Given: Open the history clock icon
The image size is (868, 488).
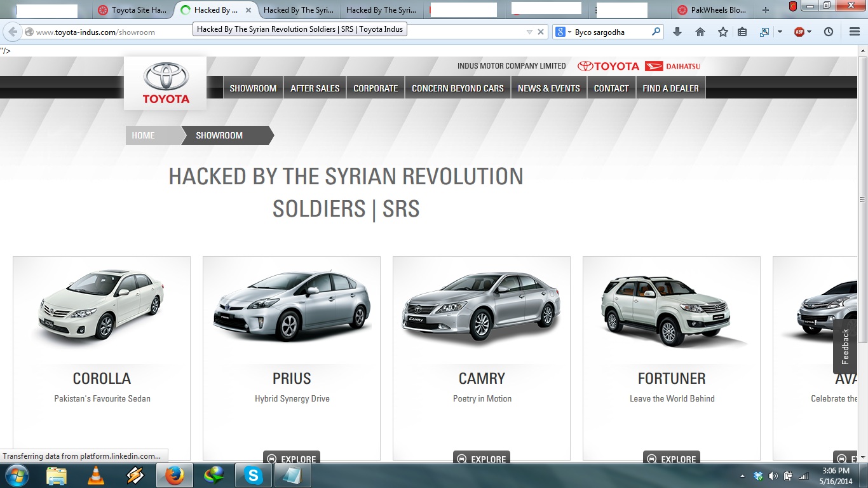Looking at the screenshot, I should 829,32.
